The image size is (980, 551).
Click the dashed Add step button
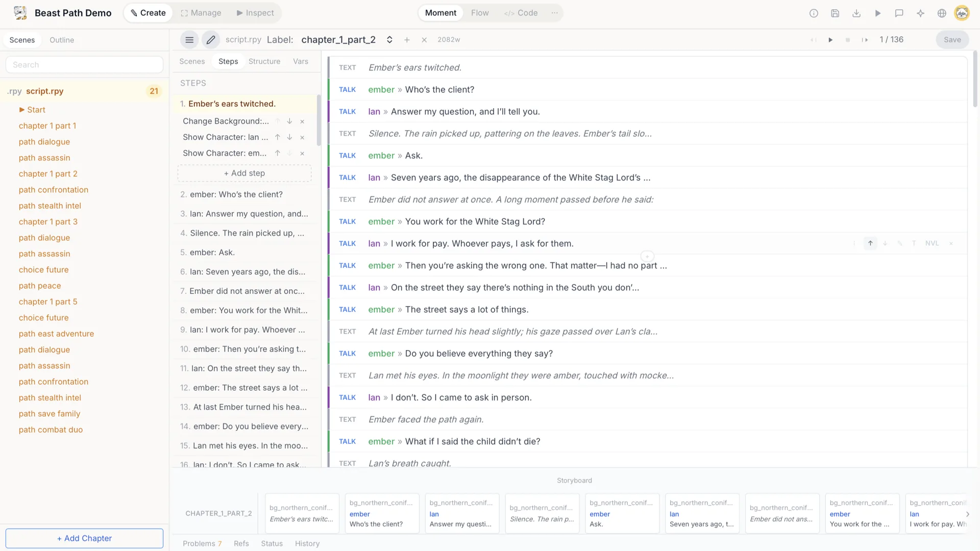pos(244,173)
